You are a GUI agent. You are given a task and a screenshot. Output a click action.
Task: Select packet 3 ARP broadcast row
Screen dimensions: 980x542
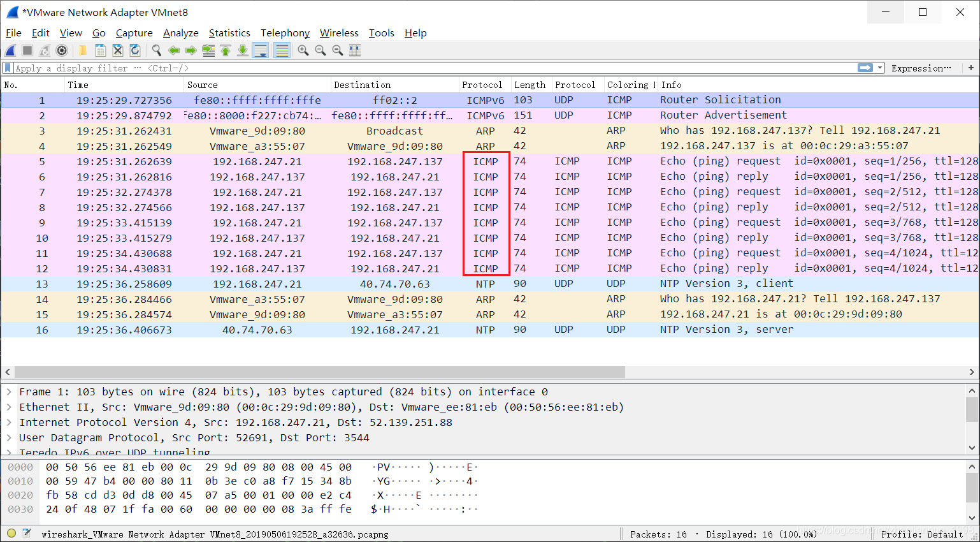[489, 131]
